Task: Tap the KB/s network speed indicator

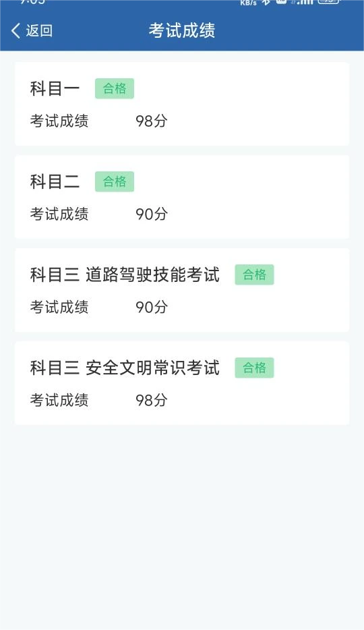Action: tap(249, 3)
